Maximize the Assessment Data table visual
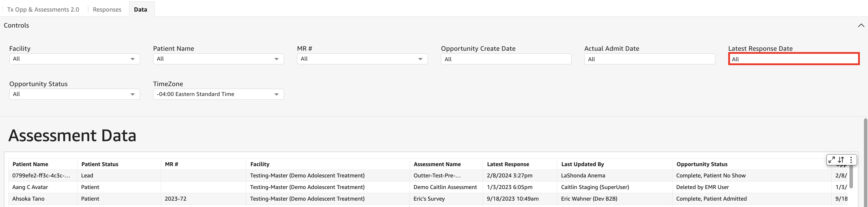 (x=831, y=159)
